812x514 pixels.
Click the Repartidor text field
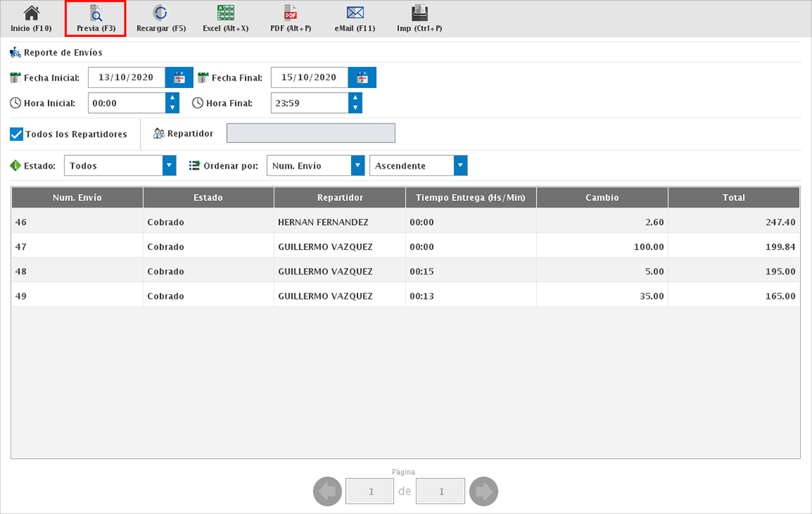(311, 133)
